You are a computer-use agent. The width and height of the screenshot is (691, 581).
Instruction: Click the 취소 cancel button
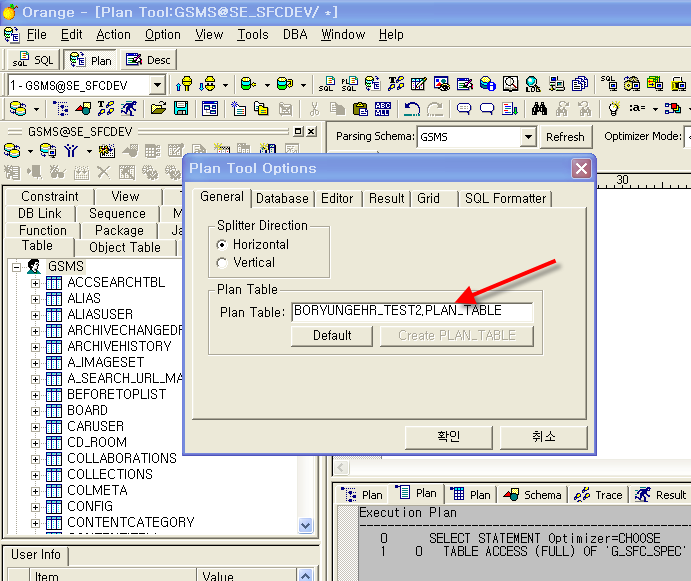click(x=544, y=437)
